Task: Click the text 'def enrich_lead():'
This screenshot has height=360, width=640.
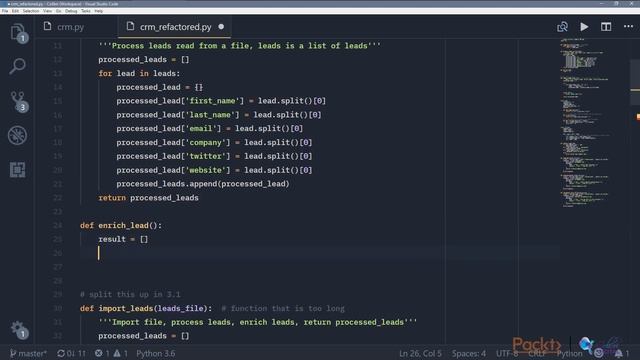Action: (121, 225)
